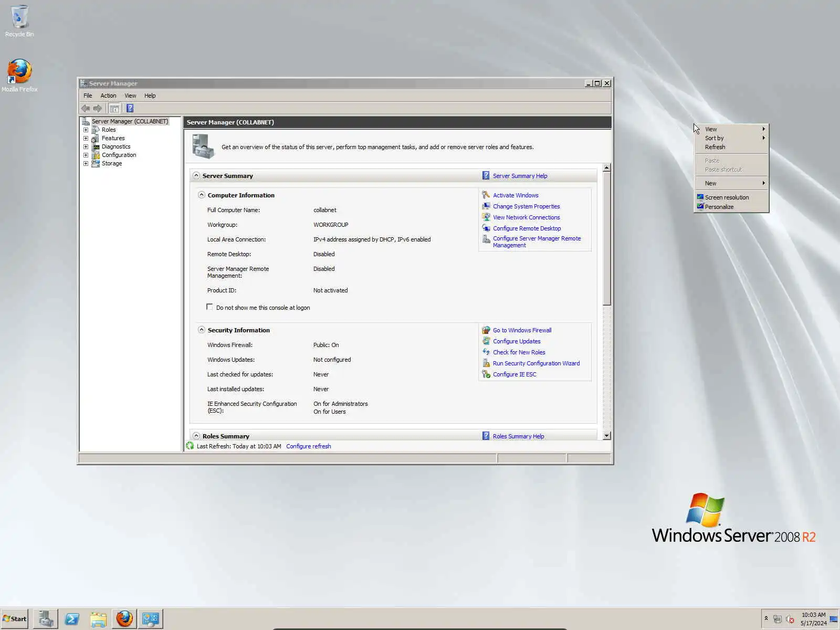The image size is (840, 630).
Task: Toggle the Show/Hide Console Tree toolbar icon
Action: (114, 108)
